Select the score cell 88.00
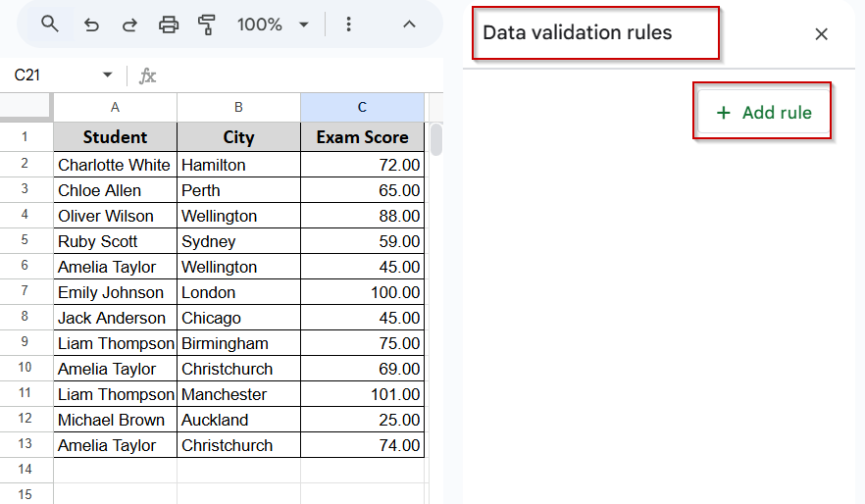Viewport: 865px width, 504px height. click(x=362, y=216)
